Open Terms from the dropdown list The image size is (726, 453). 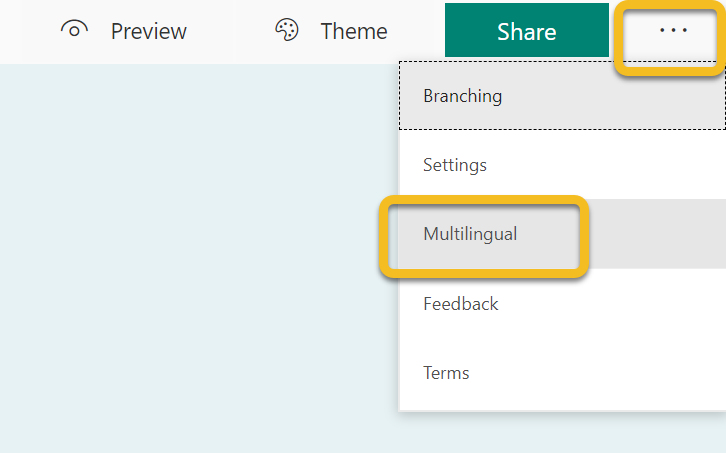click(446, 372)
